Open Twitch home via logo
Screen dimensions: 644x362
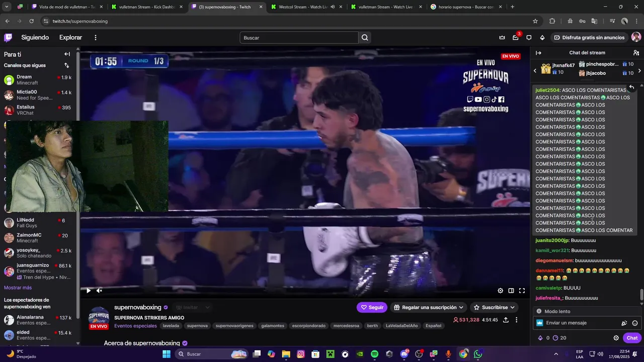[8, 38]
